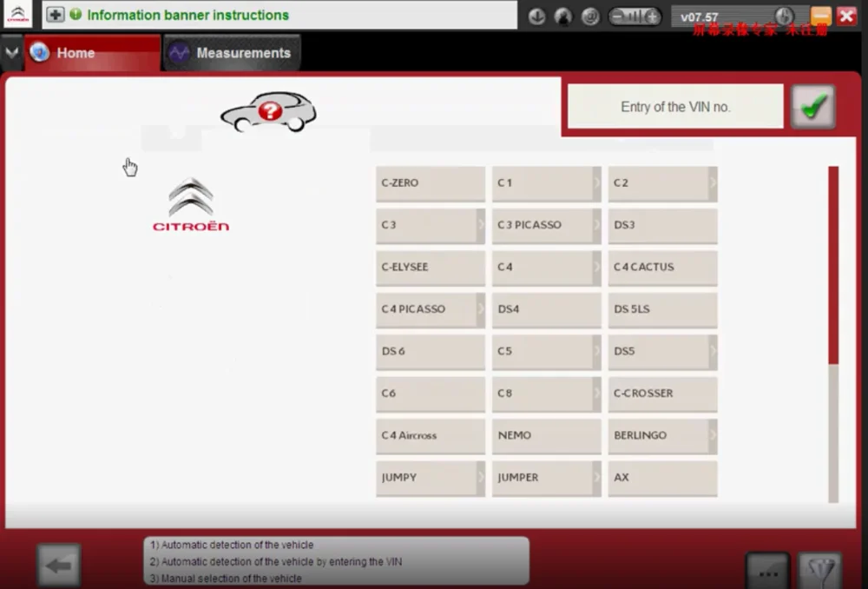868x589 pixels.
Task: Open the Measurements tab
Action: click(x=232, y=53)
